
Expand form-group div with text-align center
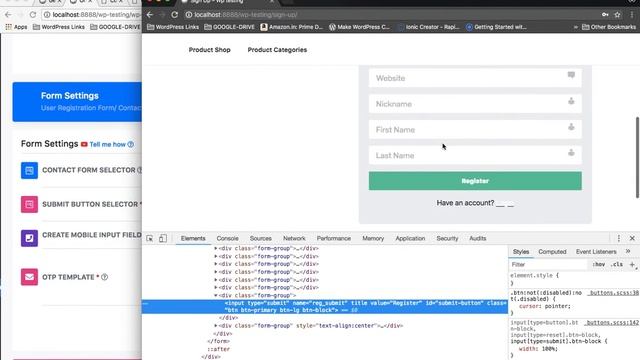coord(216,326)
